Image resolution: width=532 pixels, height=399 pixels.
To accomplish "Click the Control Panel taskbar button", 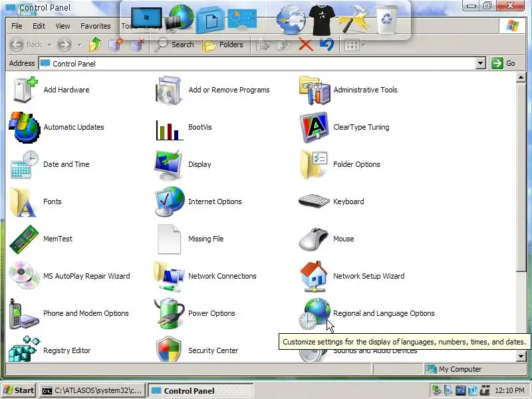I will pos(201,390).
